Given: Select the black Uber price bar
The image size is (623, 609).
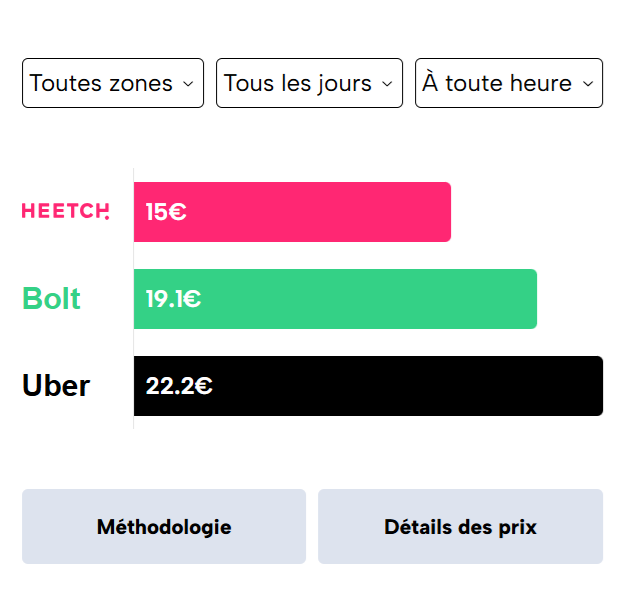Looking at the screenshot, I should click(368, 386).
